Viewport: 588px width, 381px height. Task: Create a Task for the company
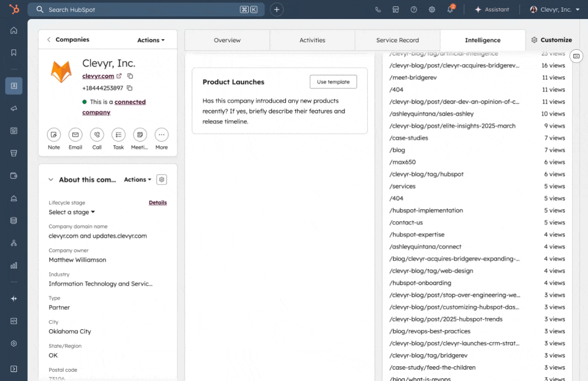[119, 134]
